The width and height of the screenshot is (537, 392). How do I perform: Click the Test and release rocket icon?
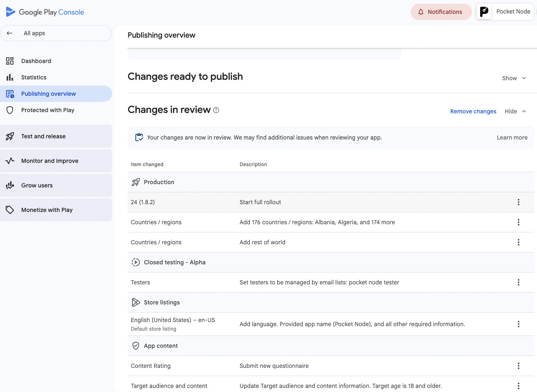10,136
